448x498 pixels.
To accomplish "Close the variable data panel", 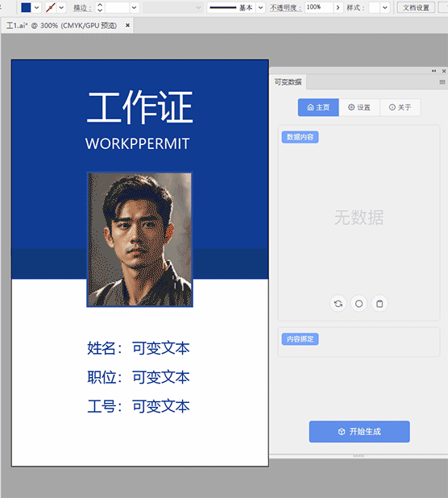I will 444,71.
